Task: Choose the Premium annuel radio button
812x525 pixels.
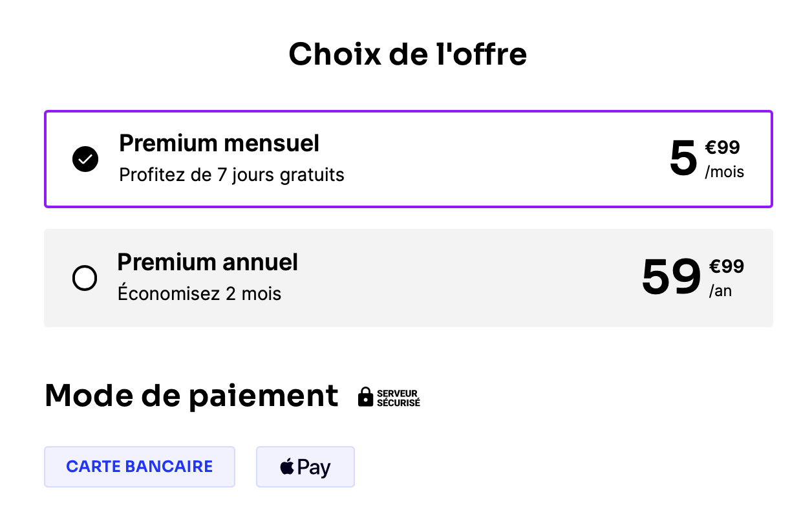Action: pos(85,279)
